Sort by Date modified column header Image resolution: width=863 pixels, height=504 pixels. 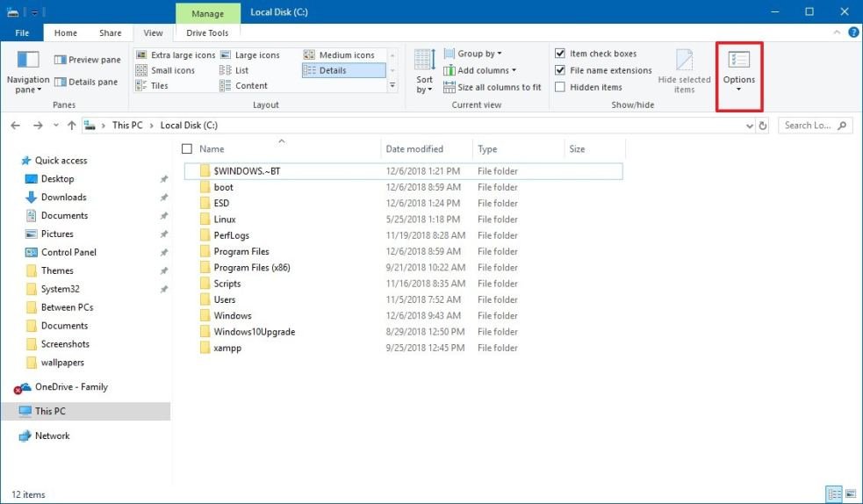tap(414, 149)
